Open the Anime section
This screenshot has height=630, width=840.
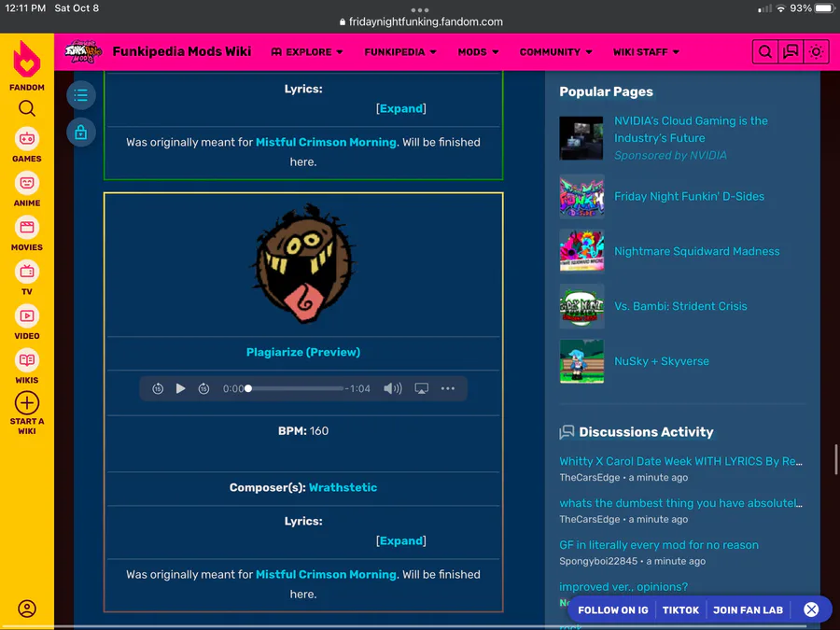pyautogui.click(x=27, y=189)
